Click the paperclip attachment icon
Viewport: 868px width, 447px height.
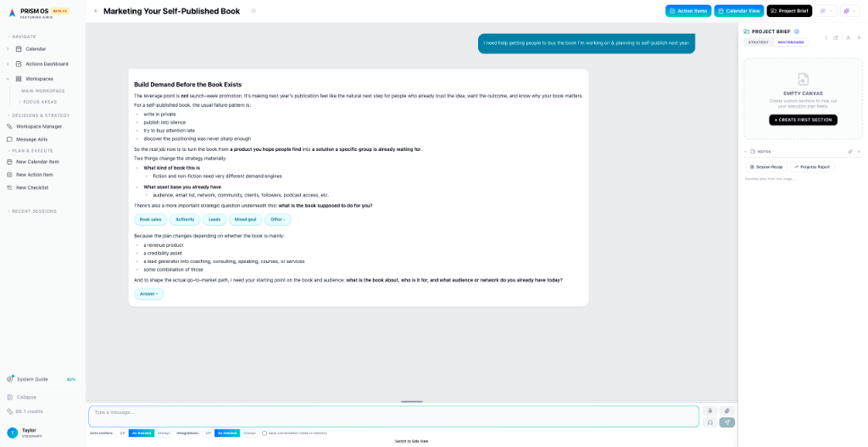click(x=726, y=411)
